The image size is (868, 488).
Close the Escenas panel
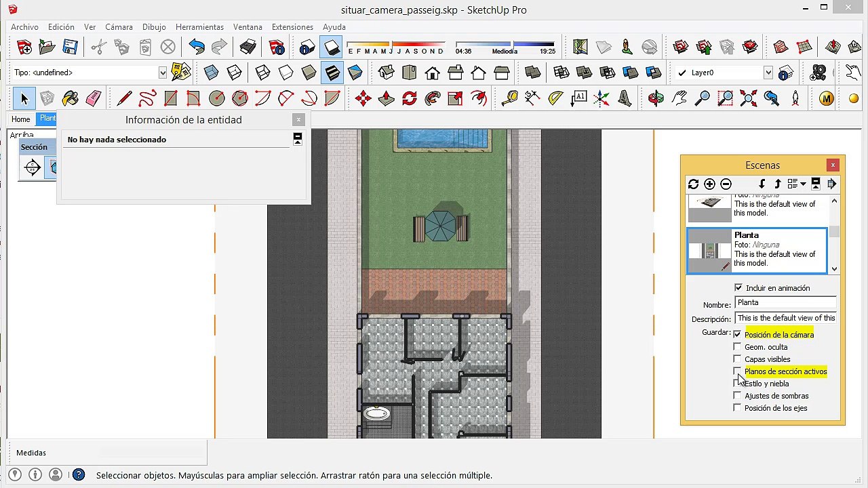pyautogui.click(x=833, y=165)
